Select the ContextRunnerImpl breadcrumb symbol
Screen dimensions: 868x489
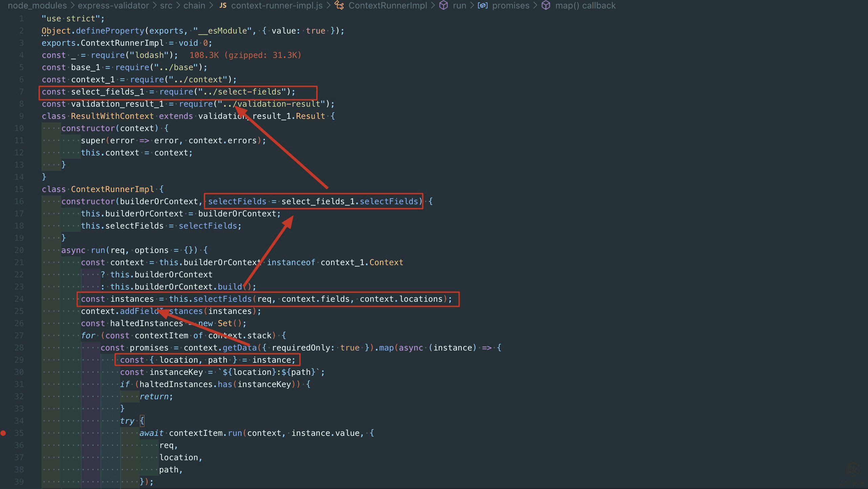tap(387, 5)
